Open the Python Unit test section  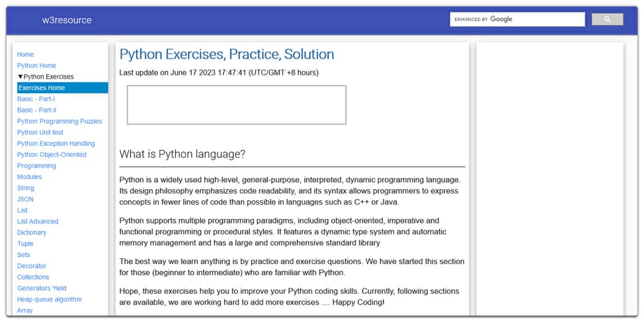point(40,133)
